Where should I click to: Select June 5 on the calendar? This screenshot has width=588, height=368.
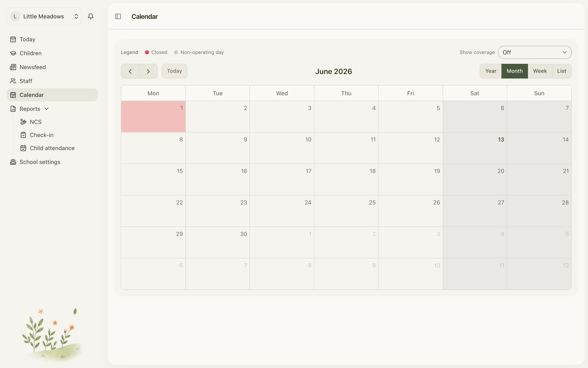(411, 117)
